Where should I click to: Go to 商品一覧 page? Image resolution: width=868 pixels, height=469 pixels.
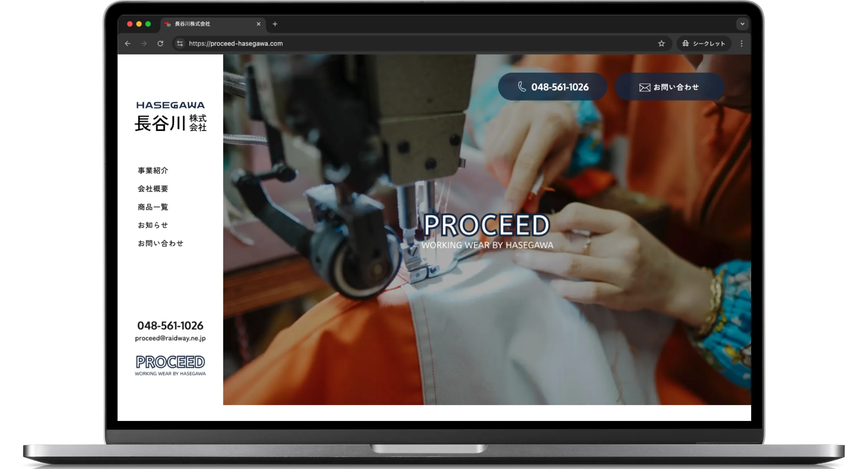tap(153, 207)
